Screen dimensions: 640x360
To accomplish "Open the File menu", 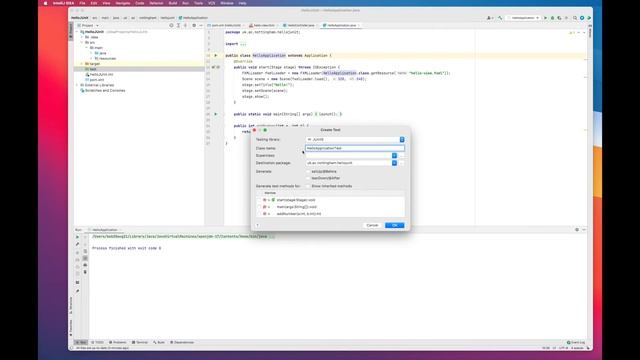I will (x=82, y=3).
